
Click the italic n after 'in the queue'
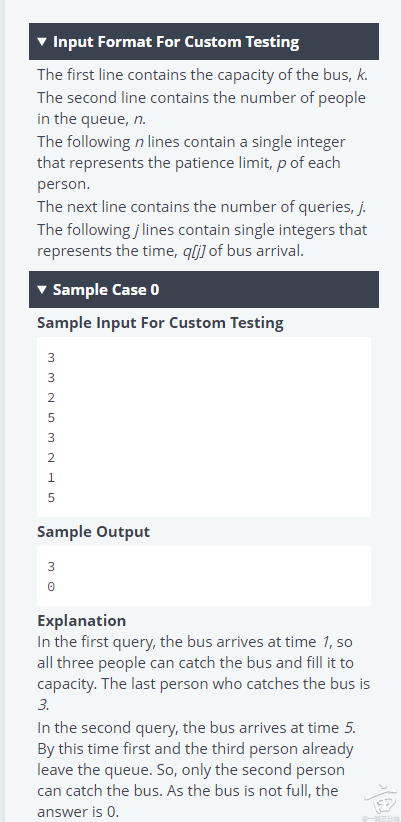(137, 120)
